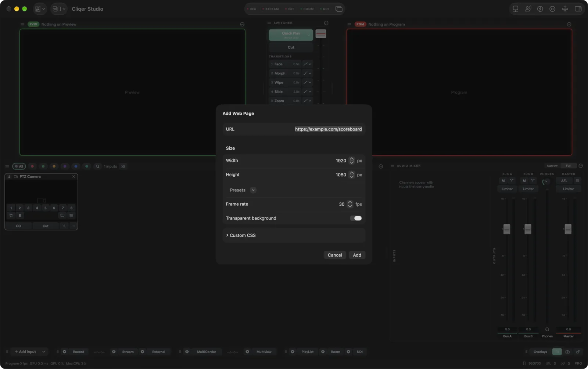This screenshot has width=588, height=369.
Task: Open the layout dropdown in title bar
Action: coord(59,9)
